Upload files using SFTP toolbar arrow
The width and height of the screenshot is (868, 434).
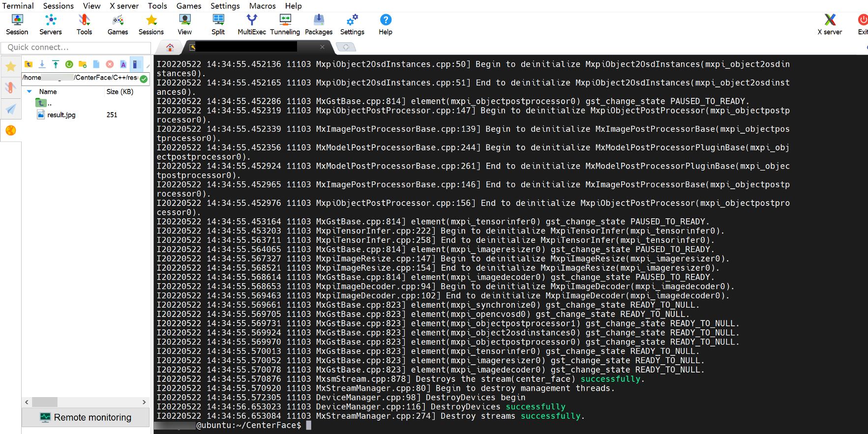[56, 64]
